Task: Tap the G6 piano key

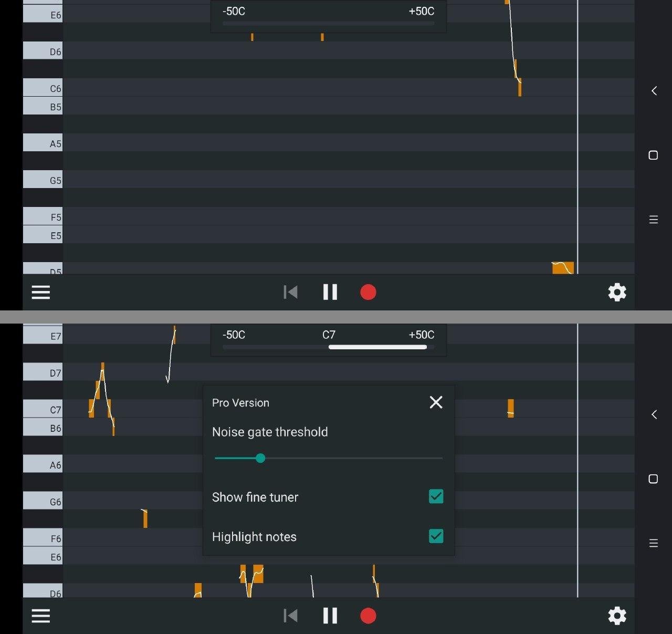Action: 43,501
